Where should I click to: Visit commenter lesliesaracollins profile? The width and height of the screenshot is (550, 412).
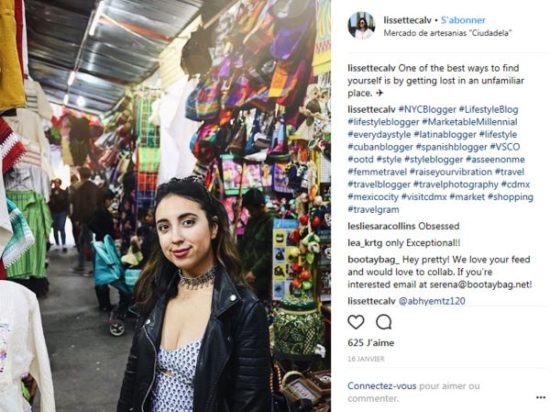[x=381, y=226]
